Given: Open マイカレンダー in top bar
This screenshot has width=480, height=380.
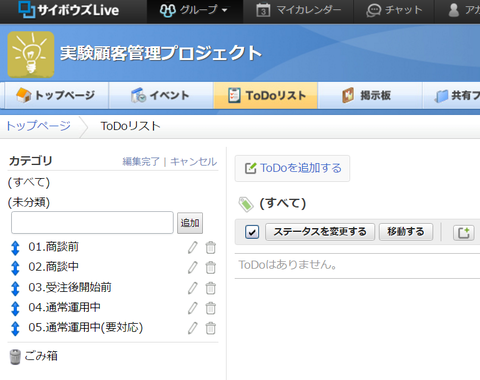Looking at the screenshot, I should [x=298, y=10].
